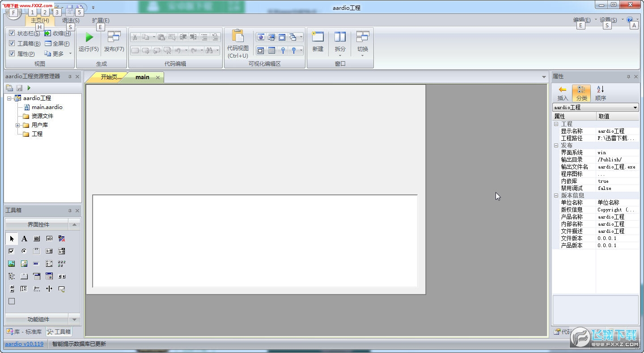Select 分类 view in the properties panel
The height and width of the screenshot is (353, 644).
[581, 93]
